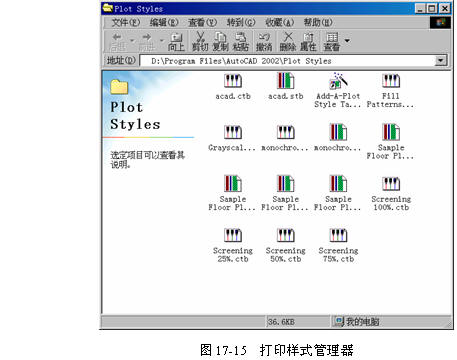
Task: Expand the address bar dropdown list
Action: [441, 60]
